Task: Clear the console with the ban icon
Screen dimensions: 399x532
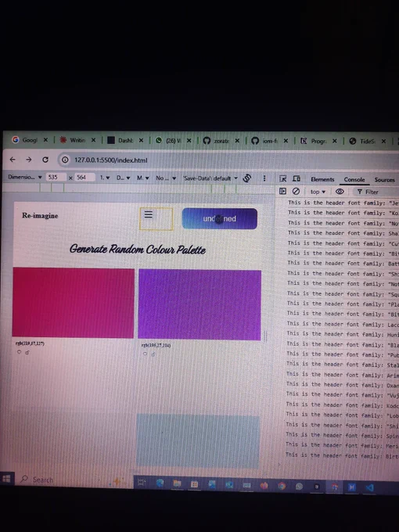Action: tap(296, 191)
